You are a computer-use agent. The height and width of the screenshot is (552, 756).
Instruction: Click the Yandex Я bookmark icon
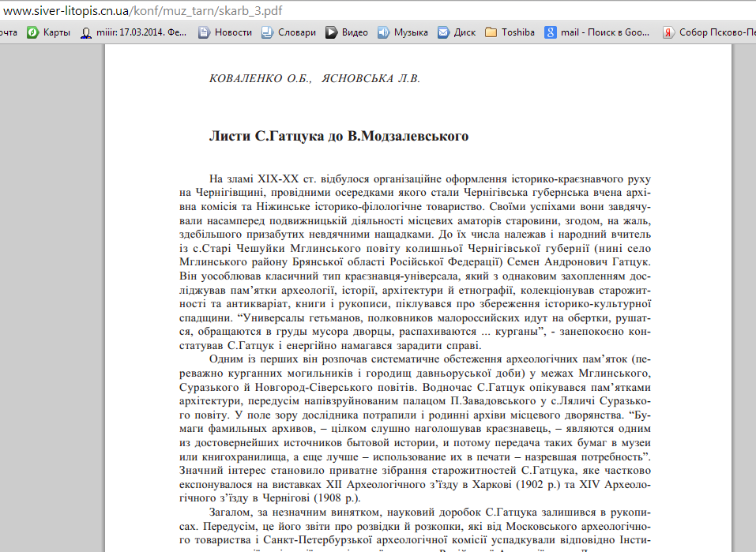click(668, 32)
